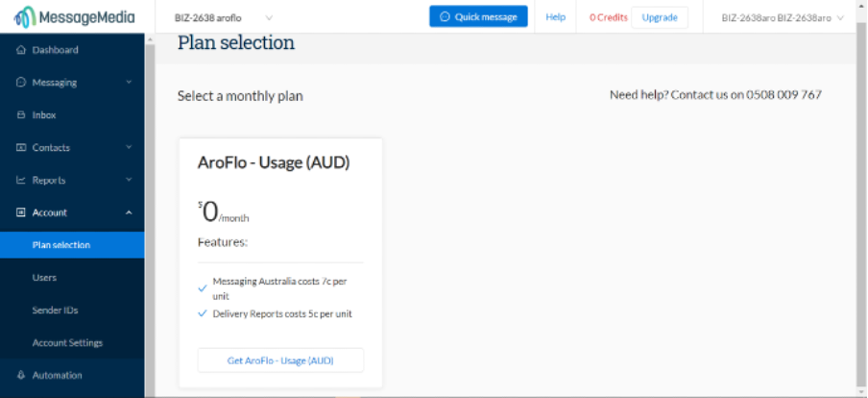The width and height of the screenshot is (868, 398).
Task: Expand the Reports menu chevron
Action: click(x=129, y=180)
